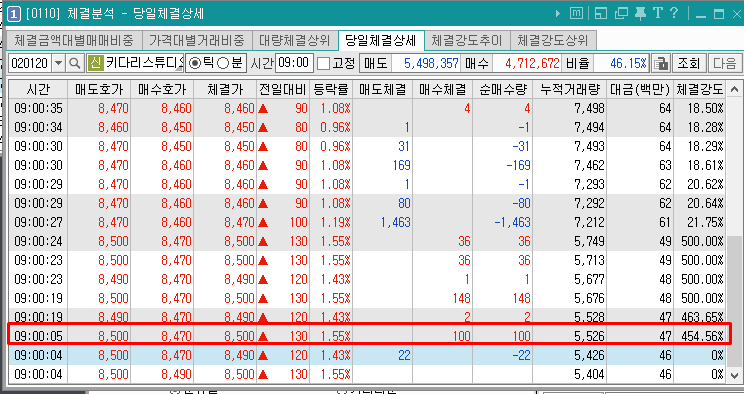This screenshot has width=744, height=394.
Task: Click the 체결강도 column header
Action: tap(700, 89)
